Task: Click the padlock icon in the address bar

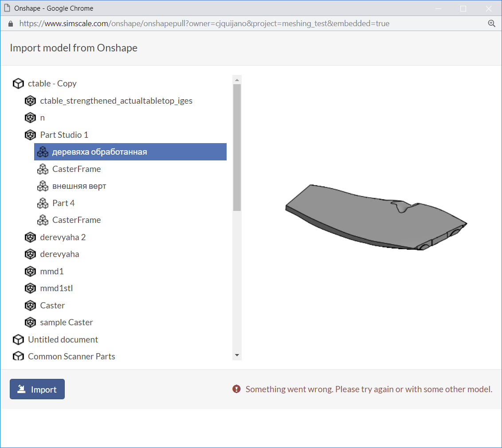Action: click(x=11, y=23)
